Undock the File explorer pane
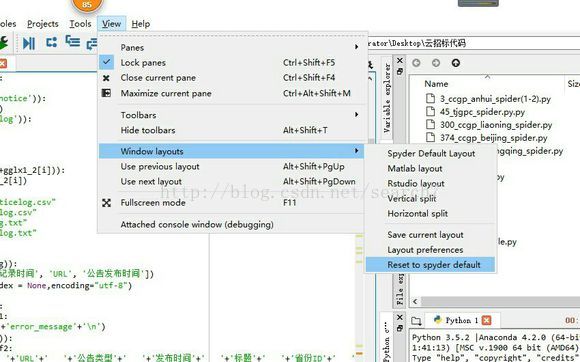This screenshot has width=580, height=362. [400, 71]
